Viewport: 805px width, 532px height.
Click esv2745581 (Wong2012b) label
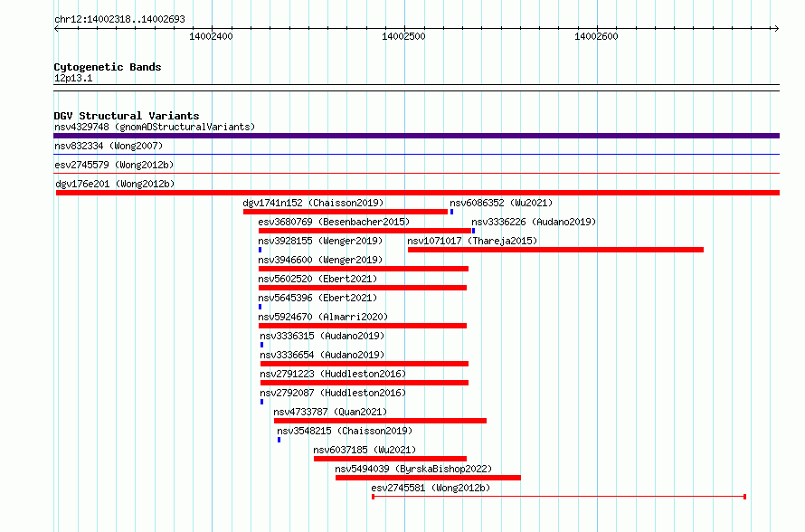tap(431, 488)
